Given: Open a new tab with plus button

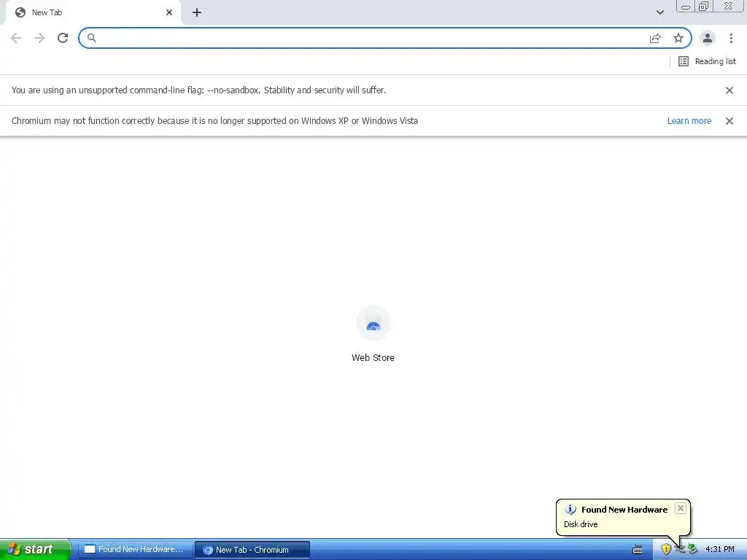Looking at the screenshot, I should point(197,12).
